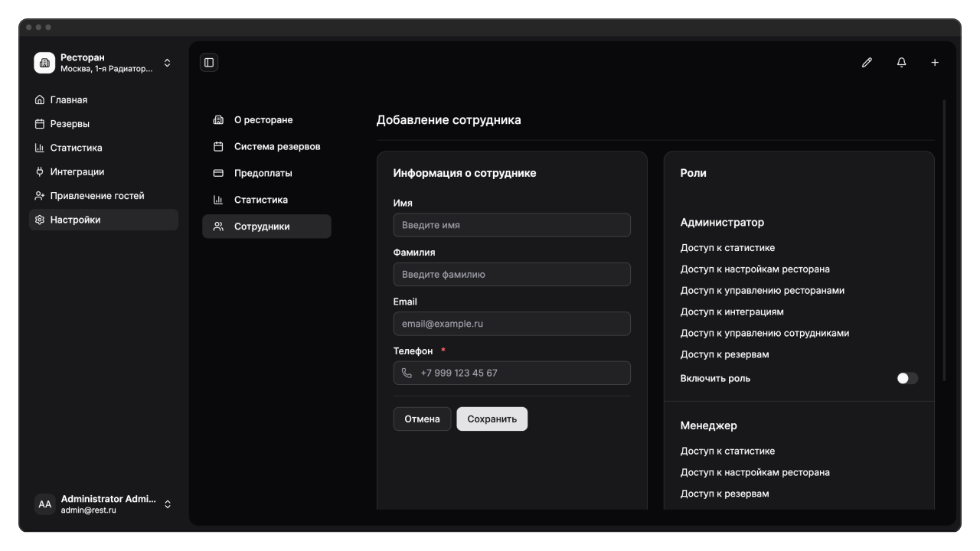
Task: Open notifications bell icon
Action: [x=901, y=63]
